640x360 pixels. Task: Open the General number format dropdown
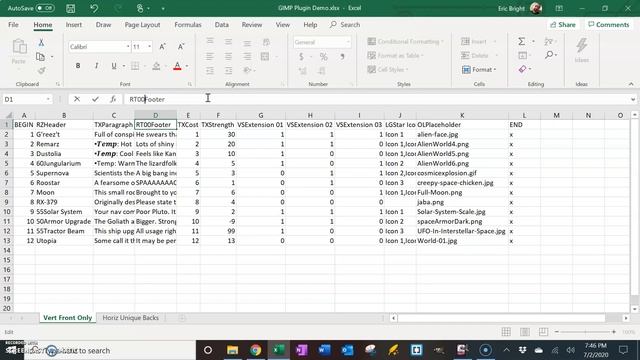click(x=348, y=42)
